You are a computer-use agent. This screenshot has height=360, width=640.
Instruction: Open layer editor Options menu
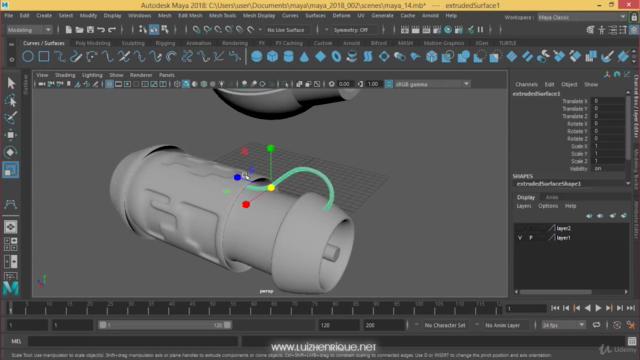pyautogui.click(x=548, y=206)
